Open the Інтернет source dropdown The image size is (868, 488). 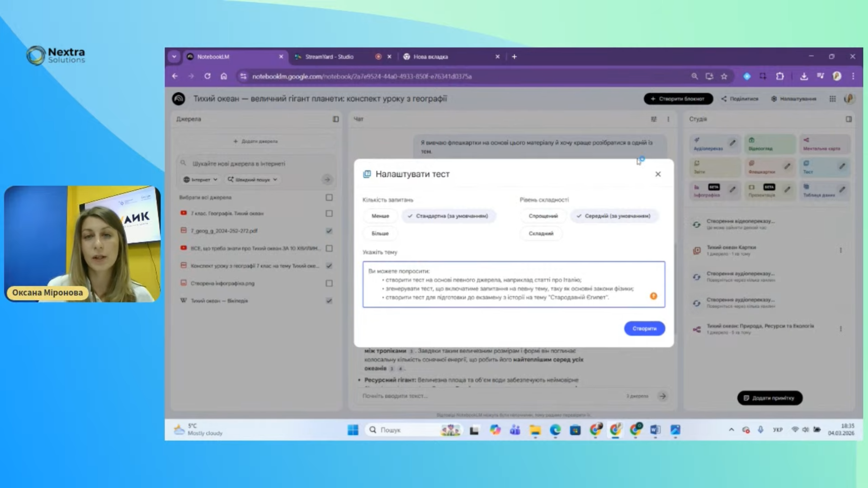[200, 179]
